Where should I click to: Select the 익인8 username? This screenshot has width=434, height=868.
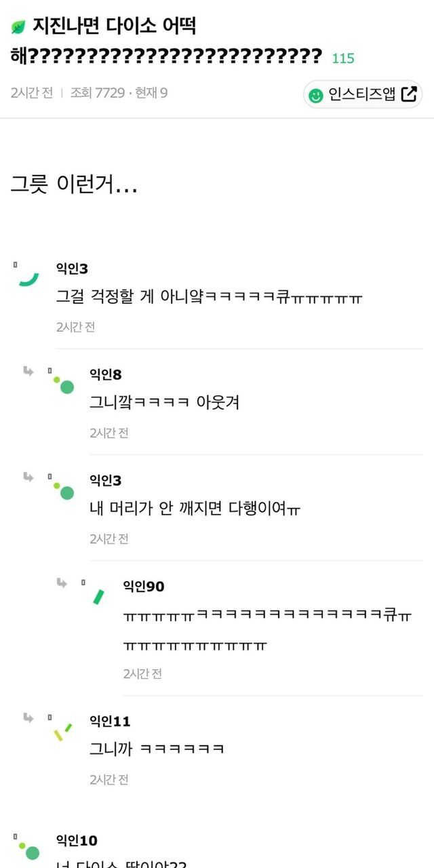click(106, 374)
